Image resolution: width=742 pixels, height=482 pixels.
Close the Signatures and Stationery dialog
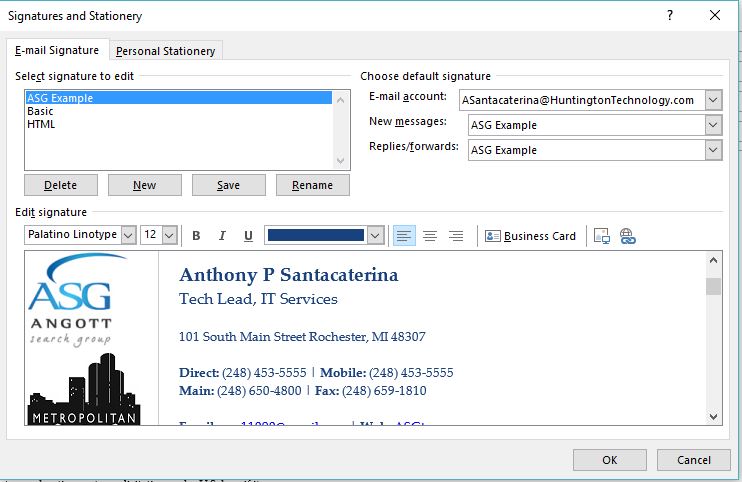715,15
